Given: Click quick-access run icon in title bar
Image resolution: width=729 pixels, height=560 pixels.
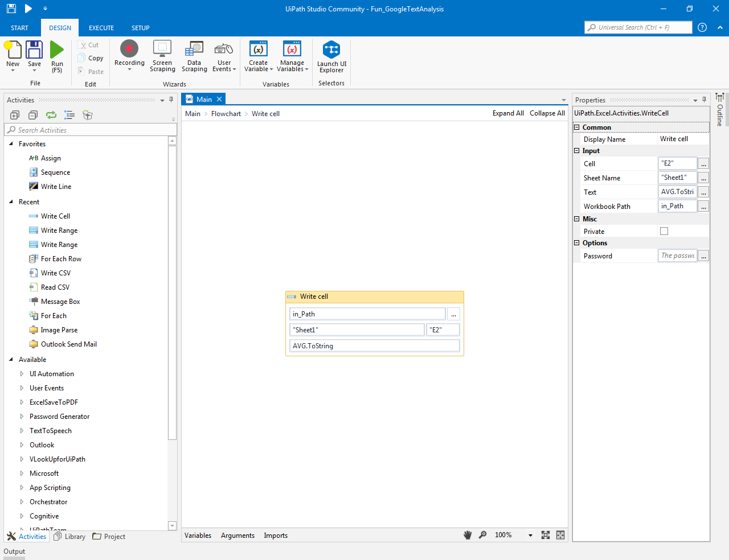Looking at the screenshot, I should point(28,9).
